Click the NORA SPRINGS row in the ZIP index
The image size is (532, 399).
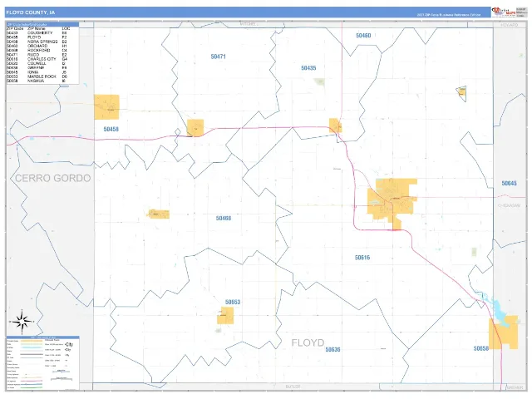[37, 42]
